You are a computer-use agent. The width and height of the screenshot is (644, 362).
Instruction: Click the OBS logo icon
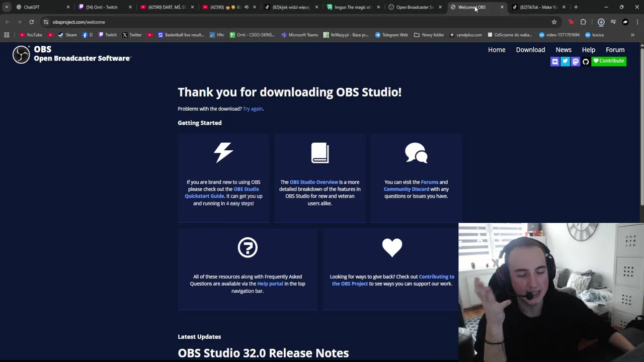point(21,54)
